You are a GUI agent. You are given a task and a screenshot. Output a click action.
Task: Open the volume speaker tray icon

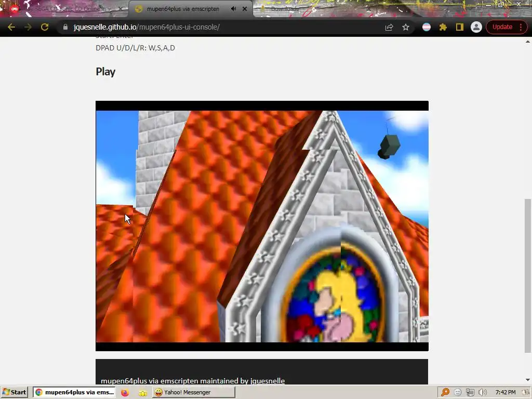(x=483, y=392)
